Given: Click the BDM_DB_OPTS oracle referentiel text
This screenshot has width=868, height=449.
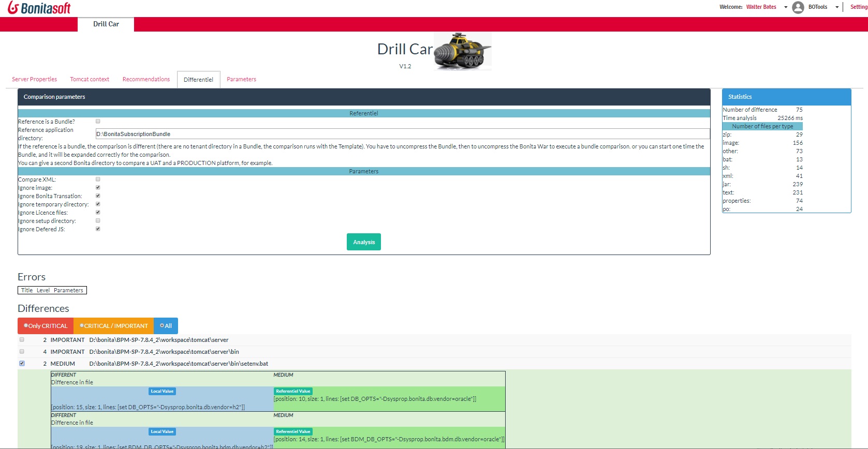Looking at the screenshot, I should (389, 439).
